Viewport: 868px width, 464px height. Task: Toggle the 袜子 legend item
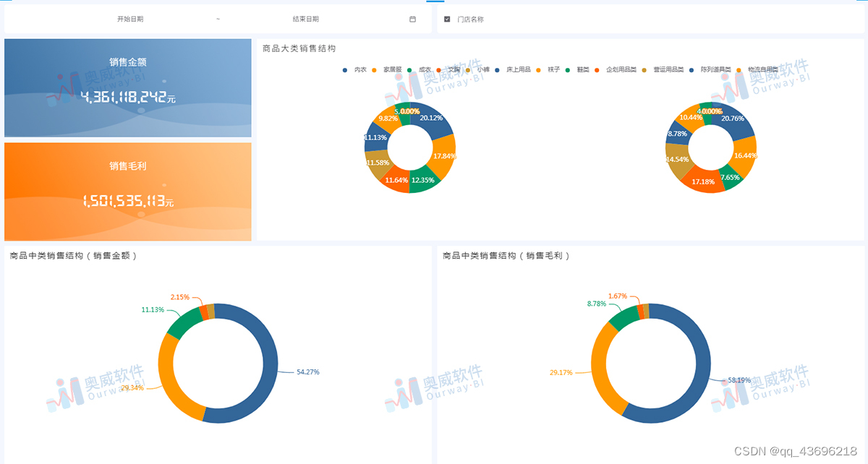click(x=549, y=69)
